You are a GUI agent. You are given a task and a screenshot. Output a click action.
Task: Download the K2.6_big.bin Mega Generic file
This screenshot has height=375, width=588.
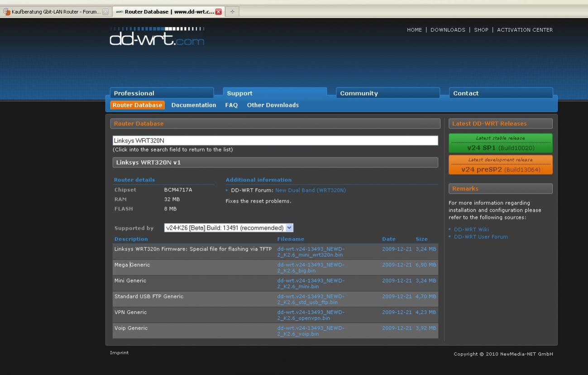click(x=311, y=268)
